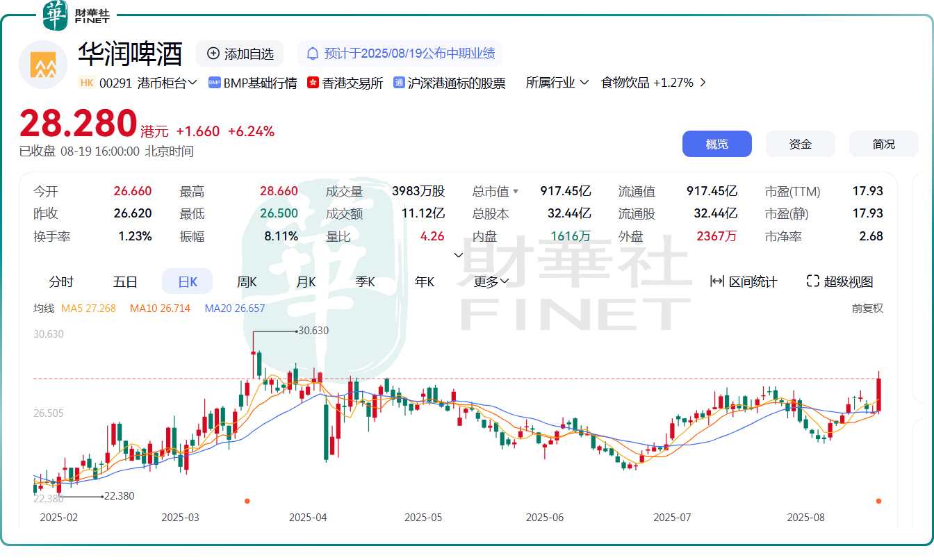Click chevron after 食物饮品 +1.27%
Viewport: 934px width, 560px height.
[703, 83]
